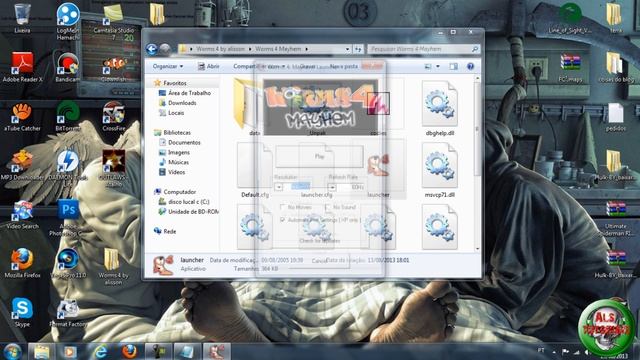
Task: Select the dbghelp.dll file
Action: (440, 108)
